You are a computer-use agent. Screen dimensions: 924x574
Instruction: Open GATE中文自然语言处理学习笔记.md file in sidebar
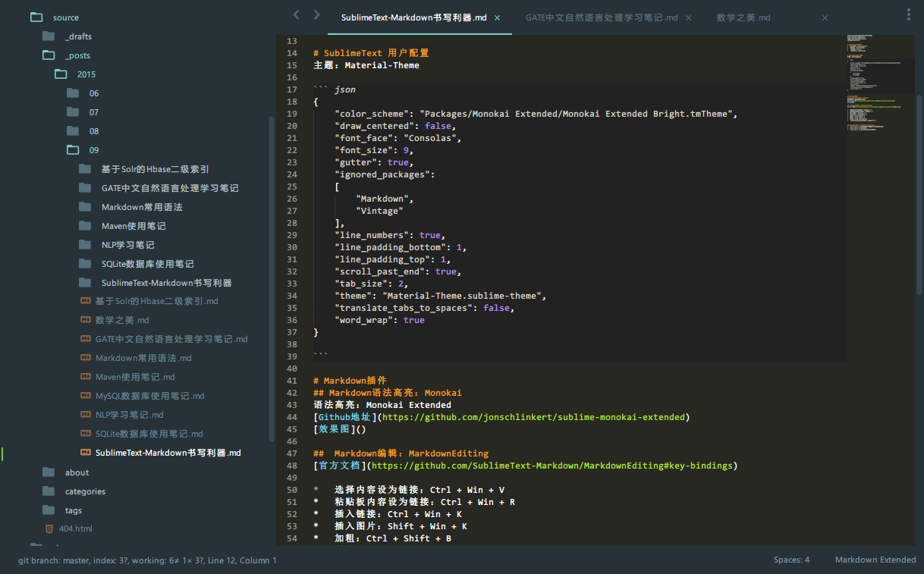[171, 339]
